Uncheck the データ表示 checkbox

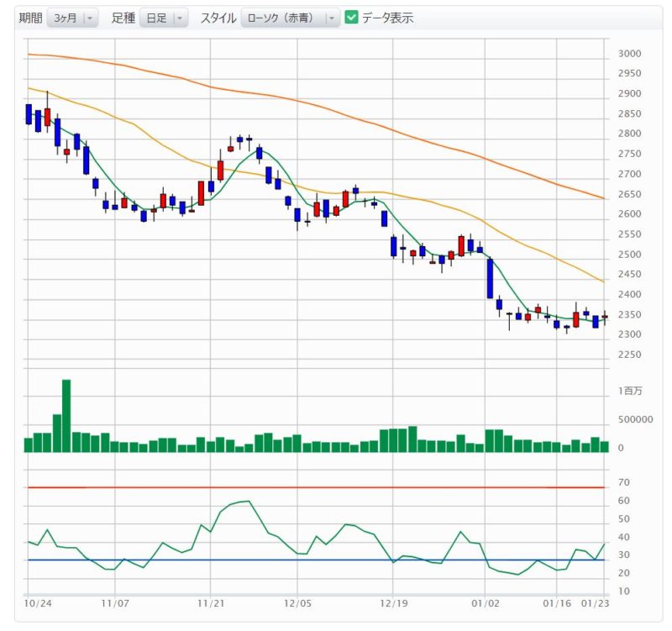point(351,18)
